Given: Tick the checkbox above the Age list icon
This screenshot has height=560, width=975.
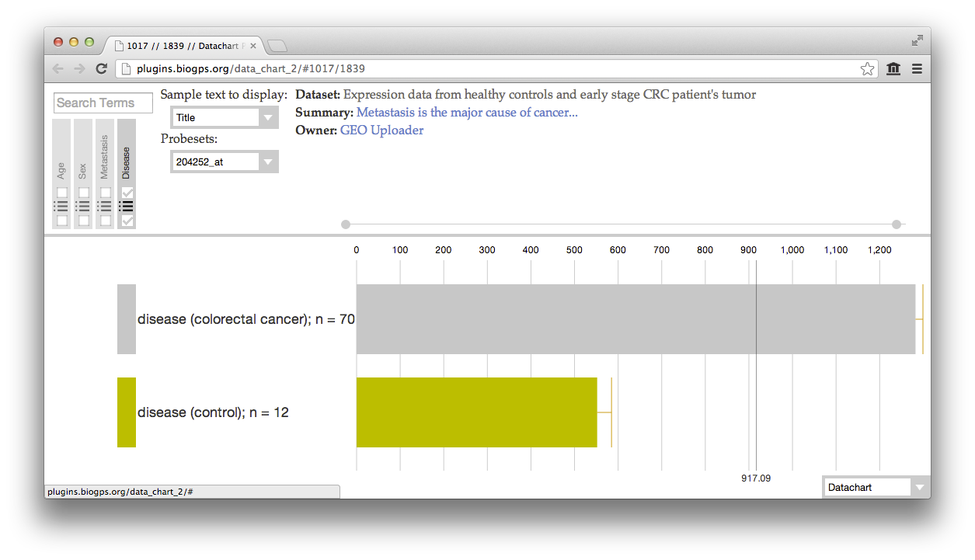Looking at the screenshot, I should click(x=62, y=193).
